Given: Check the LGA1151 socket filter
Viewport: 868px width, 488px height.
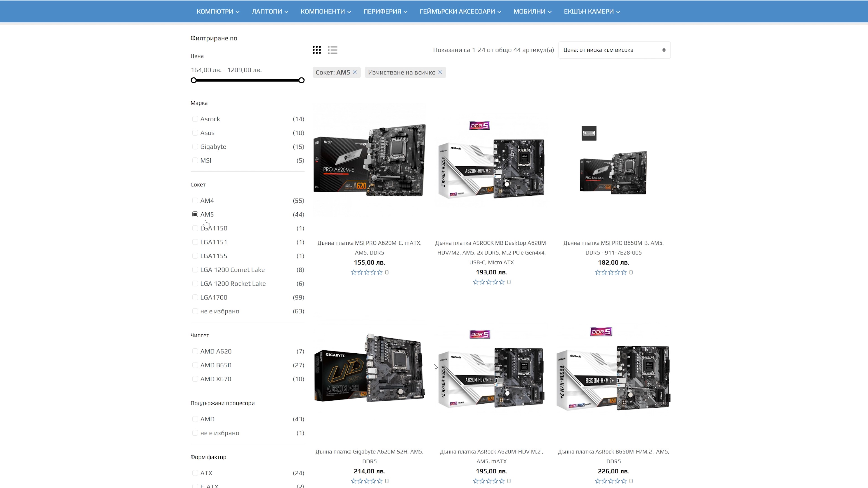Looking at the screenshot, I should point(195,242).
